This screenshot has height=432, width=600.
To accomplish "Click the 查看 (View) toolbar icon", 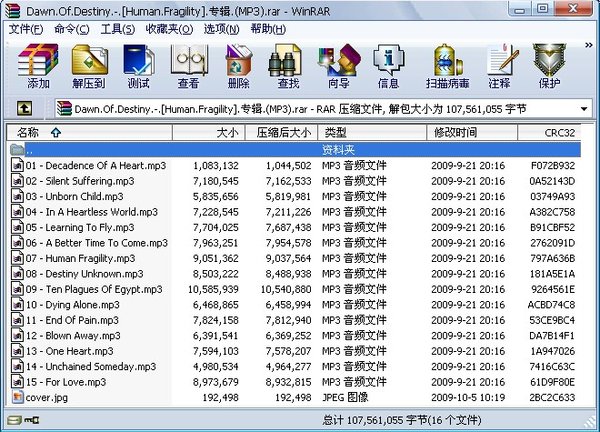I will (x=189, y=60).
